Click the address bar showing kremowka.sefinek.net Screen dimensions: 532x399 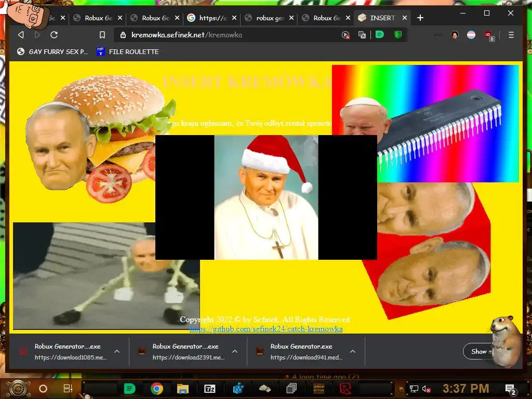pos(228,35)
